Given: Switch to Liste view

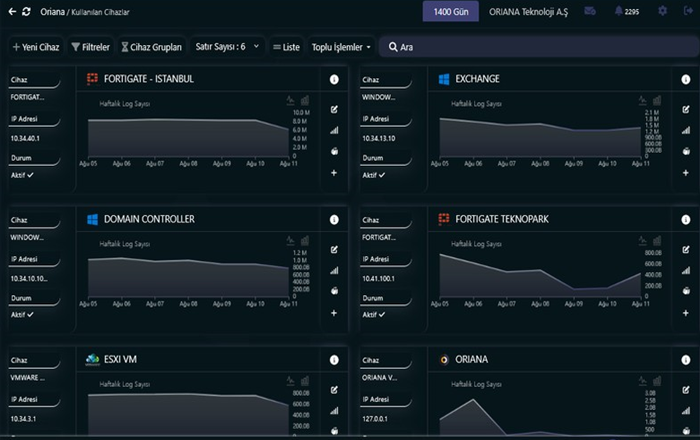Looking at the screenshot, I should [286, 47].
